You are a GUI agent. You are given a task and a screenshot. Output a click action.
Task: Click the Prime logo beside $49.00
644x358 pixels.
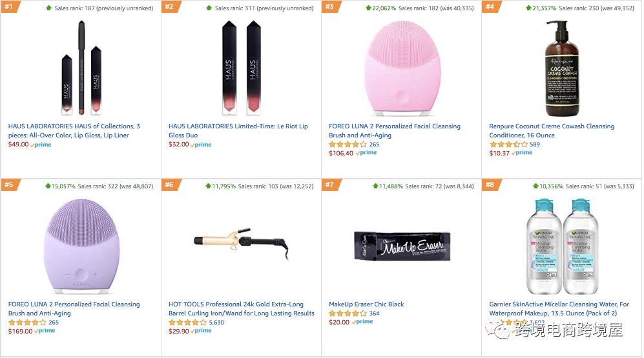[x=41, y=145]
